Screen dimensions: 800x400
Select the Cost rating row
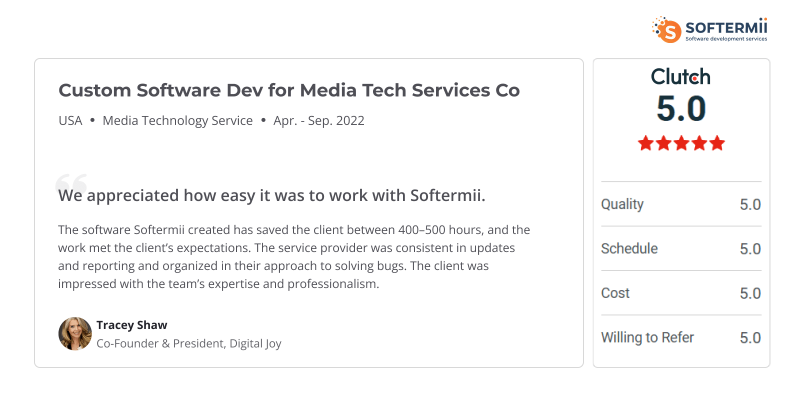coord(680,293)
